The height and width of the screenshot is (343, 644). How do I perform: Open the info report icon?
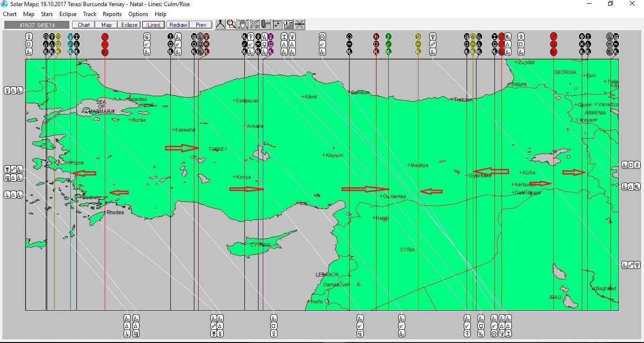coord(288,25)
